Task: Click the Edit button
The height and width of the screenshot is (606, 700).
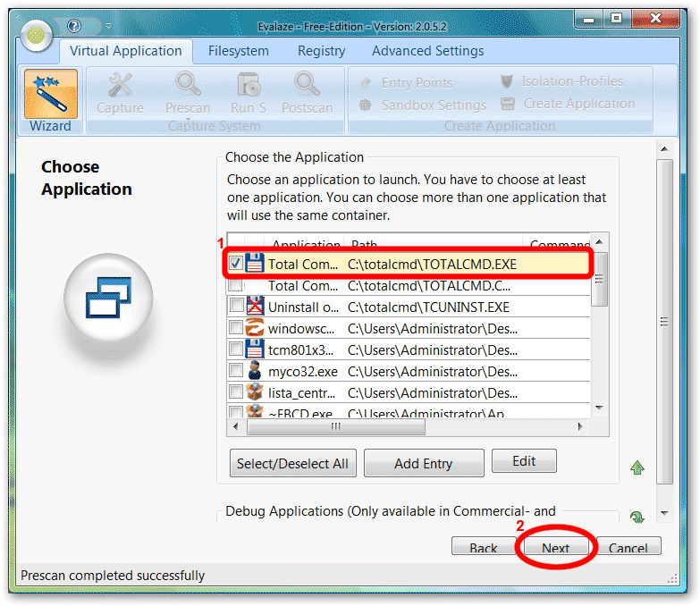Action: coord(524,460)
